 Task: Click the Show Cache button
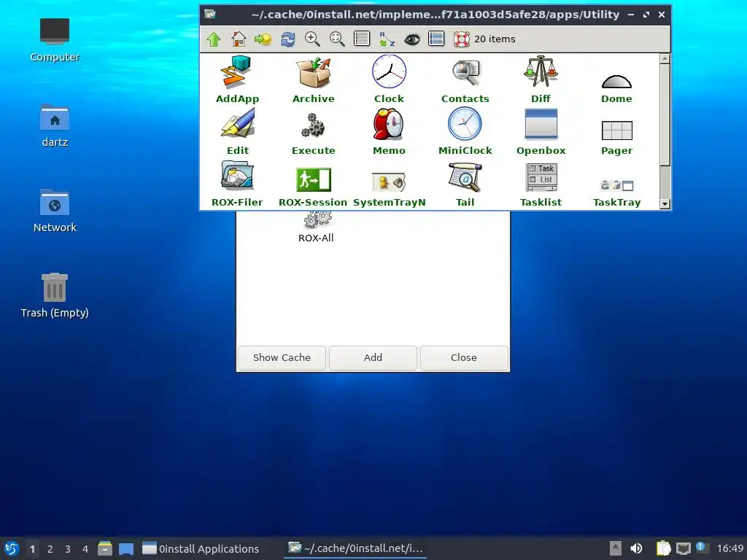point(282,357)
